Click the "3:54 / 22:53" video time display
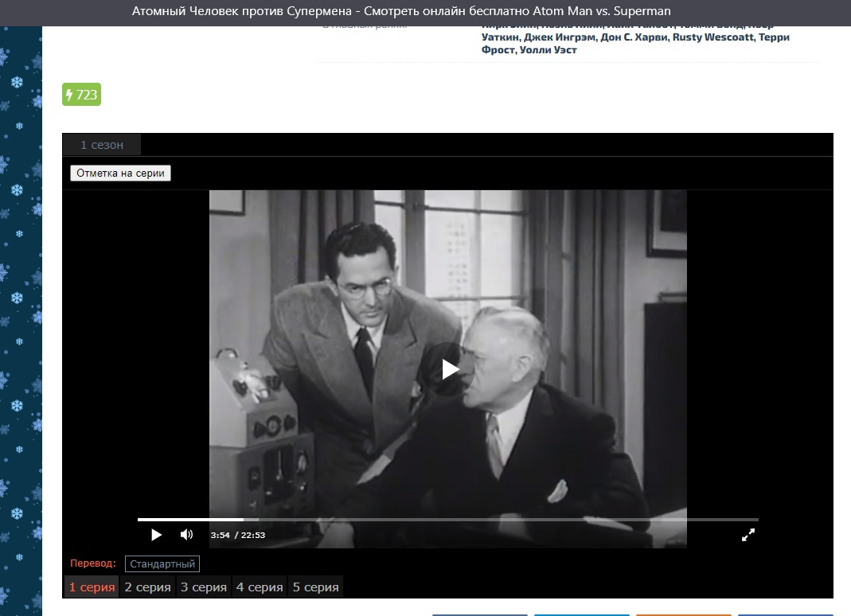This screenshot has height=616, width=851. pyautogui.click(x=238, y=535)
